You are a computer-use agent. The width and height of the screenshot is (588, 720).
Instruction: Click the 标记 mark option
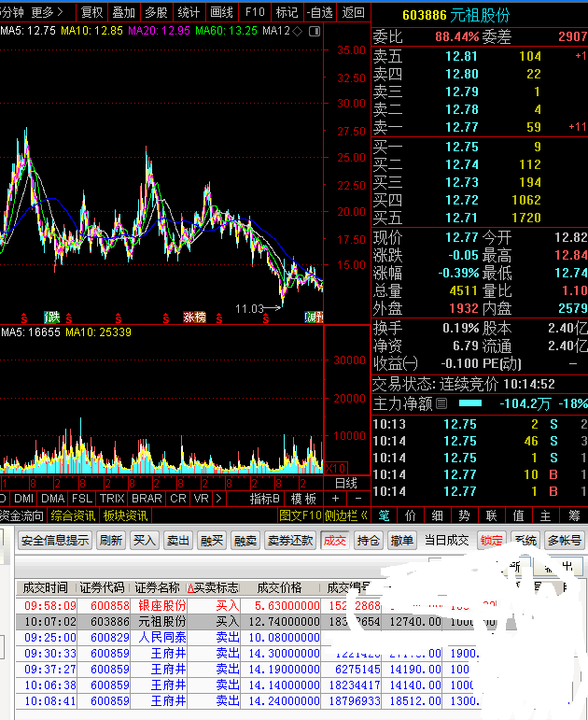287,12
